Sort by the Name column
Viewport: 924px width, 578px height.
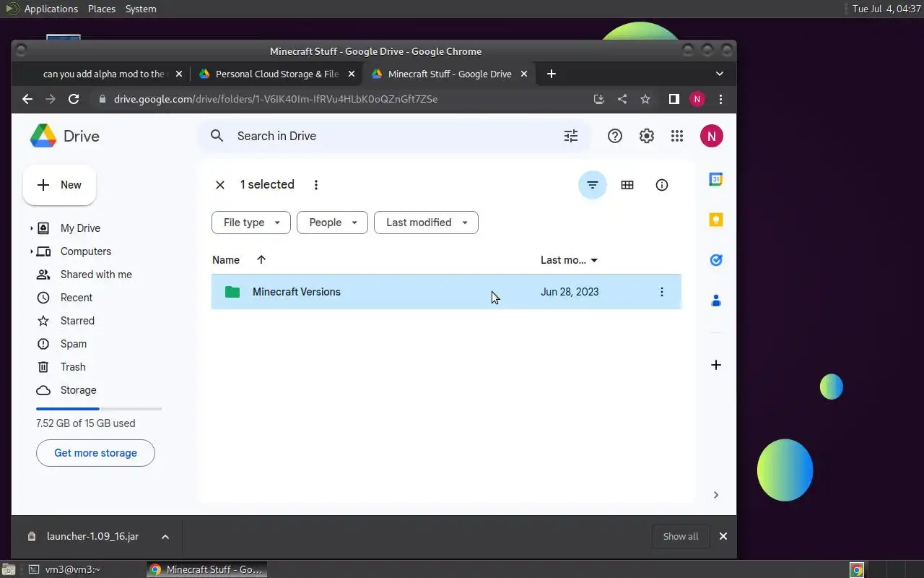point(226,260)
